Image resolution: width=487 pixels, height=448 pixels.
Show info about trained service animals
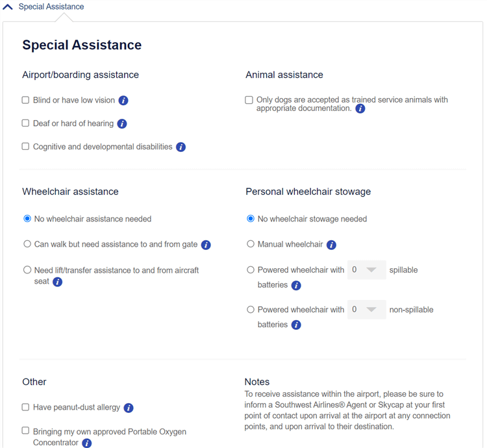[360, 108]
